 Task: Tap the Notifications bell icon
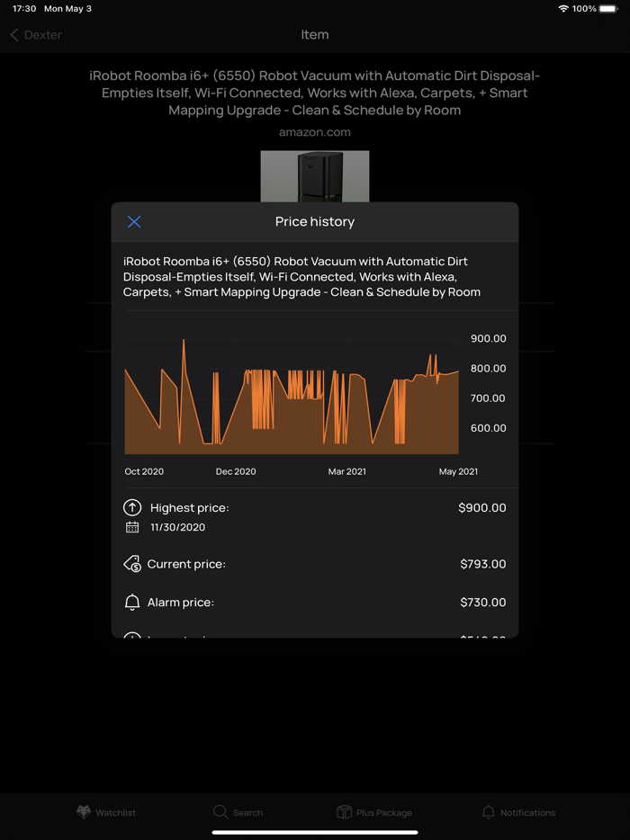(x=488, y=812)
